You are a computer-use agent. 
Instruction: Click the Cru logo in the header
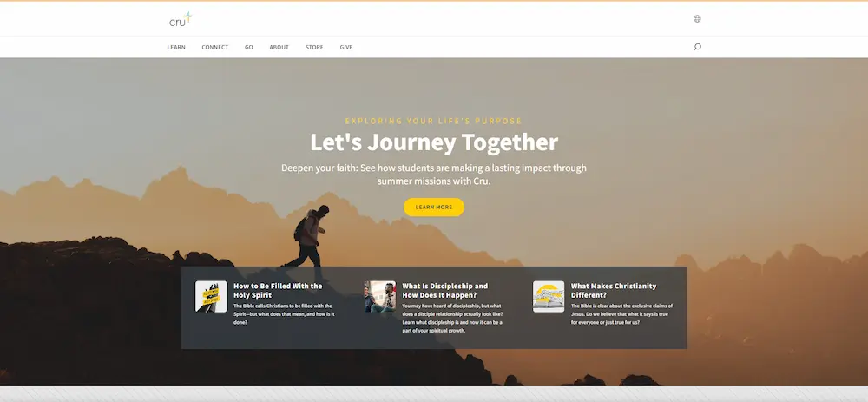coord(181,19)
